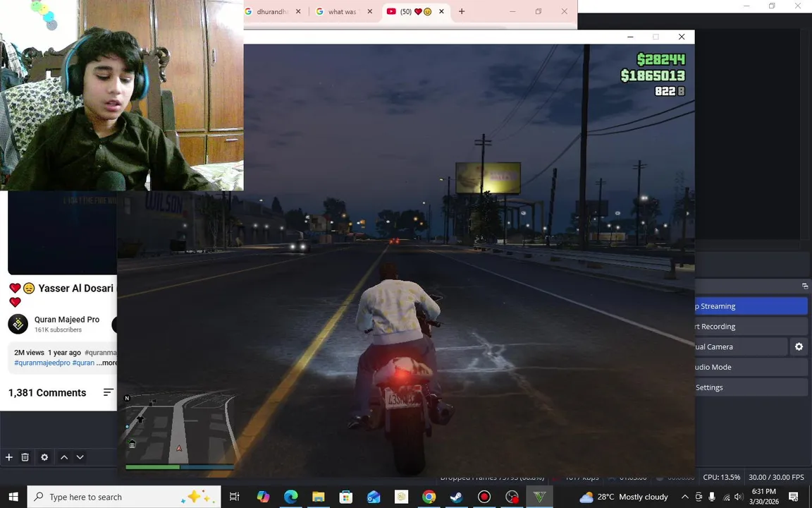812x508 pixels.
Task: Click the microphone tray icon
Action: [711, 497]
